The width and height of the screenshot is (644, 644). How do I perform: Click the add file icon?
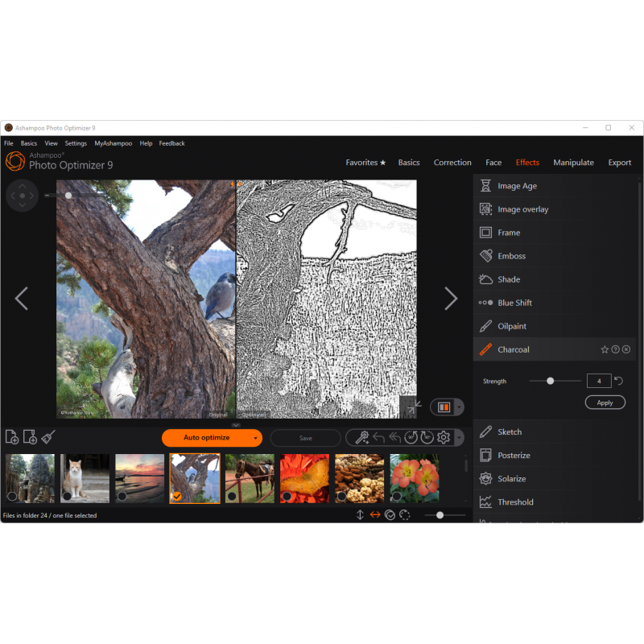coord(12,437)
